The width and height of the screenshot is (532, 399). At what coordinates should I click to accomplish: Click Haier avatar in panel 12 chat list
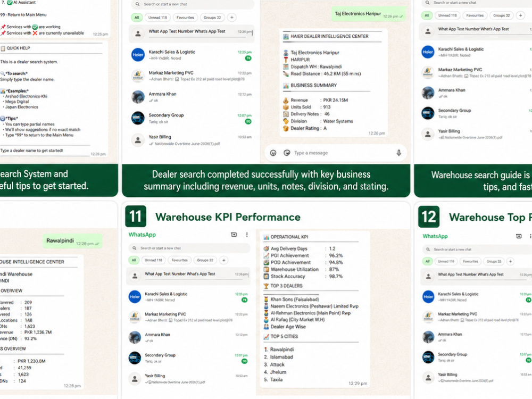(x=428, y=296)
